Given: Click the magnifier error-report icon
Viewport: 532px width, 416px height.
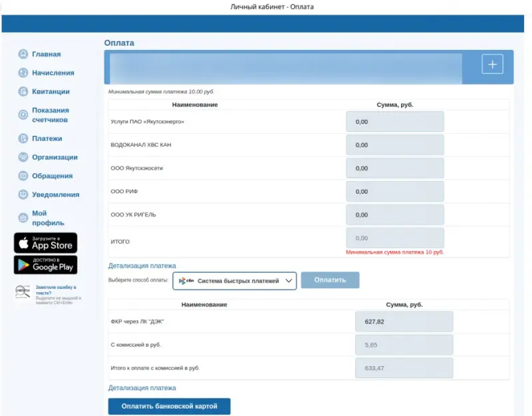Looking at the screenshot, I should [23, 292].
